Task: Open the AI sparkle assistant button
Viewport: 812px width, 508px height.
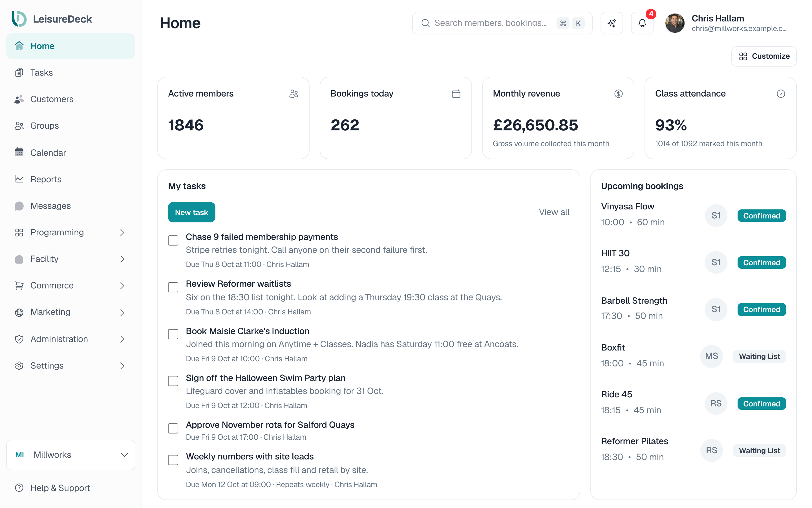Action: tap(611, 23)
